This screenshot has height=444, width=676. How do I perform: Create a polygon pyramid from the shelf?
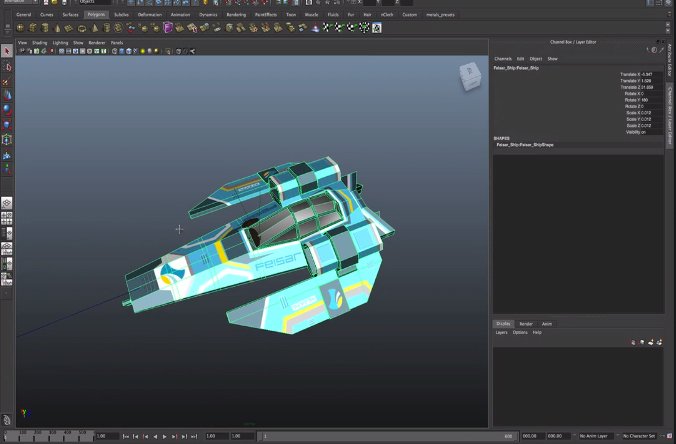click(x=94, y=28)
